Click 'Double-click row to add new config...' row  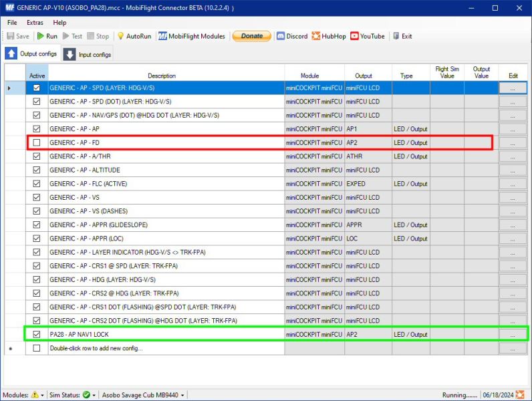pyautogui.click(x=166, y=348)
